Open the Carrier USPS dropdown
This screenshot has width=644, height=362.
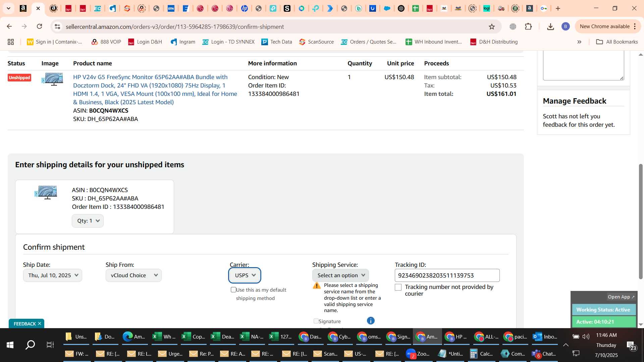coord(245,275)
